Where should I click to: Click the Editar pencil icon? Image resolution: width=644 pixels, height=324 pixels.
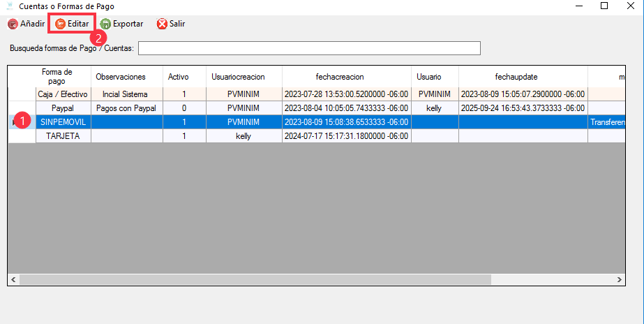[x=61, y=24]
